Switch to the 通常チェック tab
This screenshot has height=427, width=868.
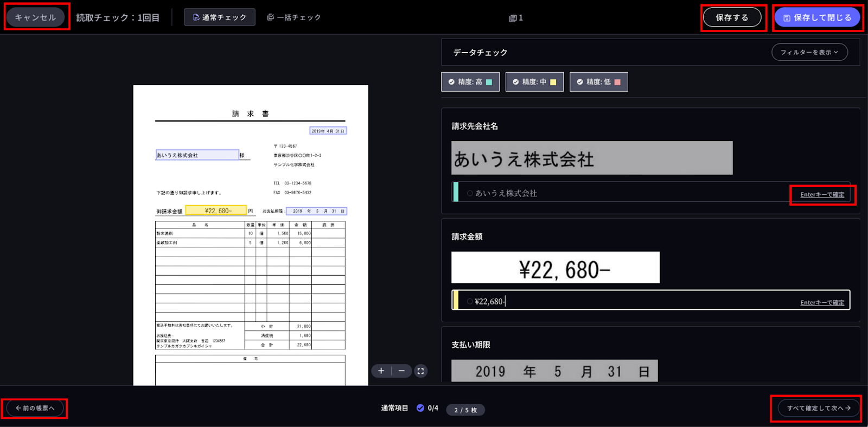pyautogui.click(x=219, y=17)
